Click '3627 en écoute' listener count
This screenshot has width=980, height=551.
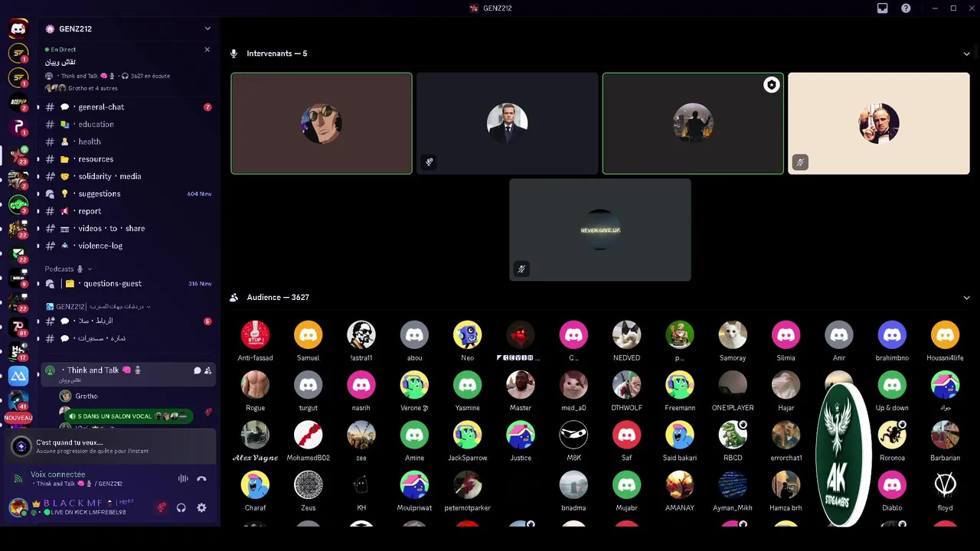[x=150, y=76]
